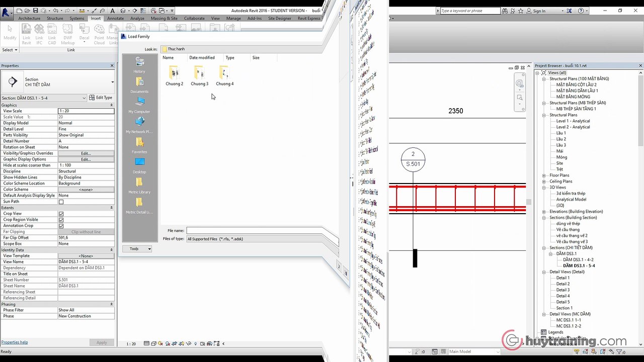Click Edit for Visibility/Graphics Overrides
This screenshot has height=362, width=644.
click(86, 153)
